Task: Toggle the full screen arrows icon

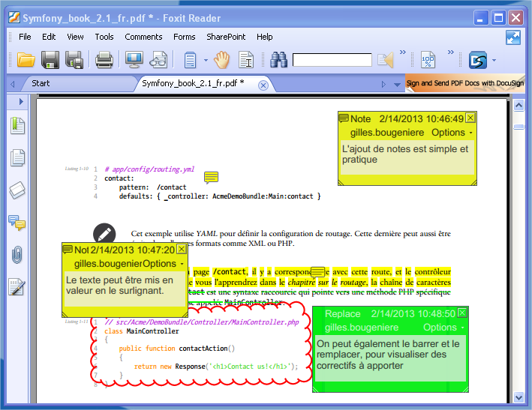Action: [x=513, y=37]
